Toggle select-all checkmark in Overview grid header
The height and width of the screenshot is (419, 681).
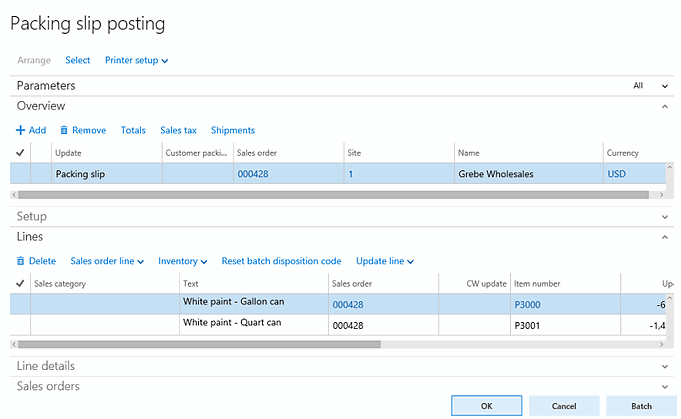pyautogui.click(x=20, y=153)
